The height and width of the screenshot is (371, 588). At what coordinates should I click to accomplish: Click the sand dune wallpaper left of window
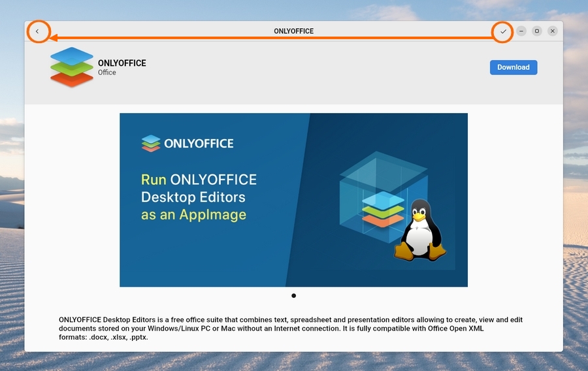[x=11, y=274]
